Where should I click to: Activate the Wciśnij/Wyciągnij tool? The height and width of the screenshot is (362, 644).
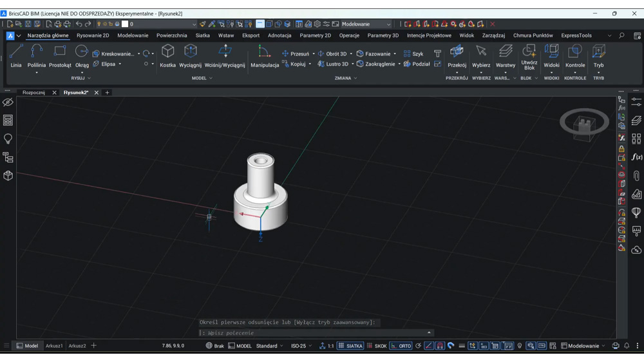pos(225,56)
